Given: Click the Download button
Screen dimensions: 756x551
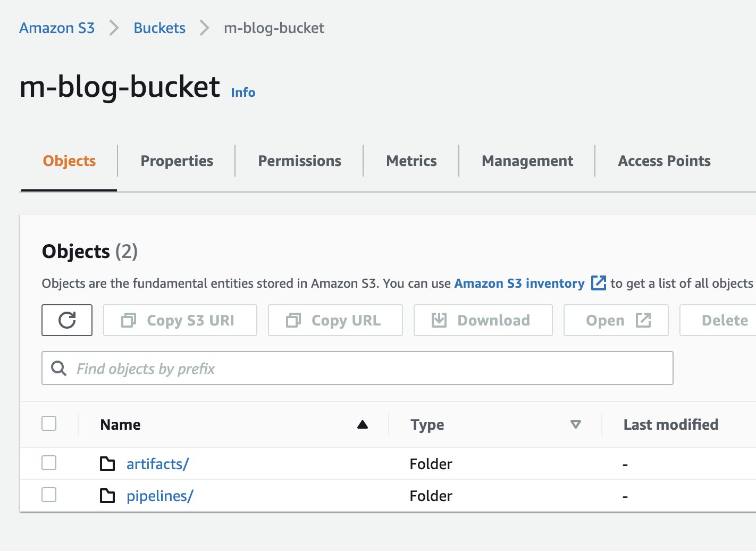Looking at the screenshot, I should (483, 320).
